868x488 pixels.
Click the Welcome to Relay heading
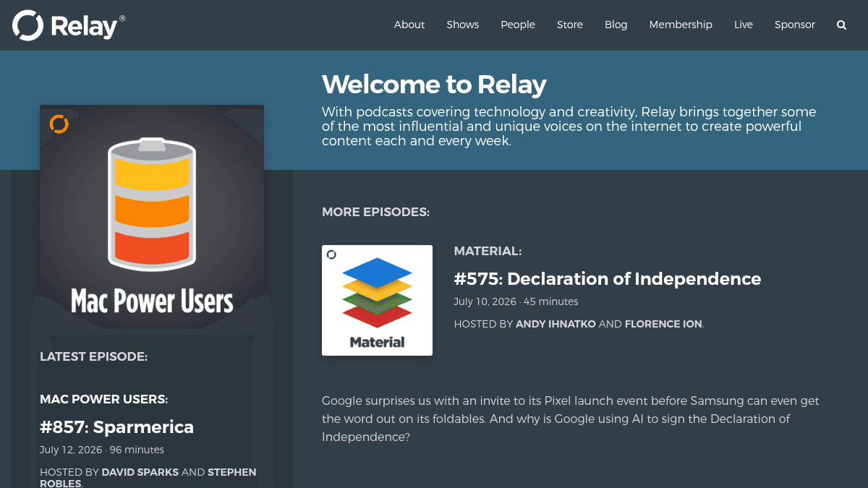[434, 85]
